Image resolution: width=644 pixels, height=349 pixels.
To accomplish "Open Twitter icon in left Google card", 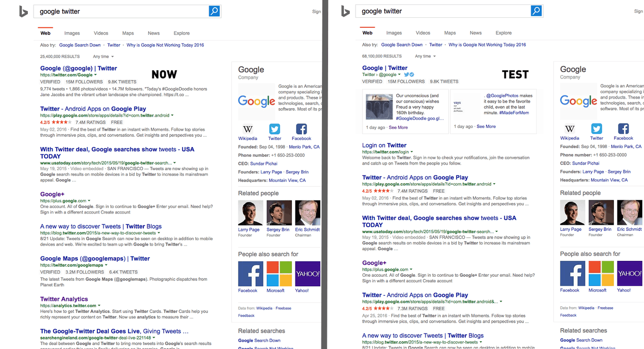I will tap(275, 129).
